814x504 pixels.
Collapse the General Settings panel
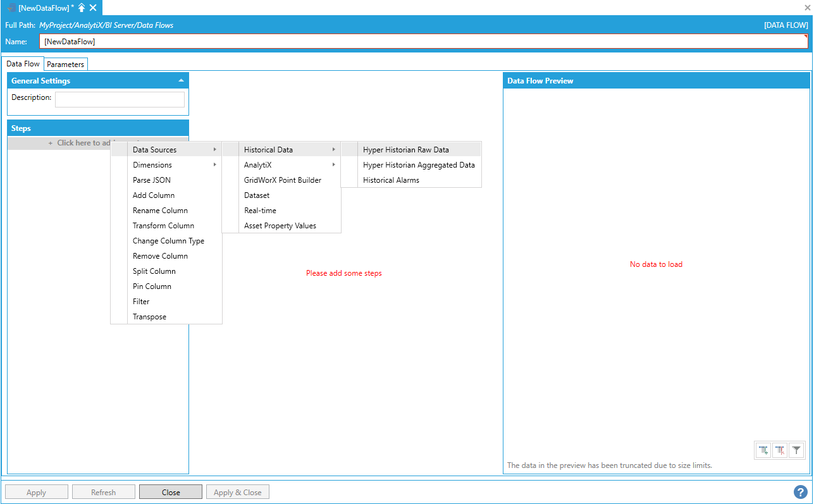182,81
